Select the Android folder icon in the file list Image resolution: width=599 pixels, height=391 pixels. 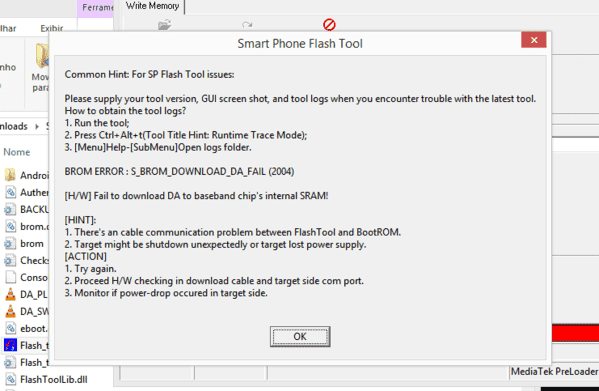10,175
